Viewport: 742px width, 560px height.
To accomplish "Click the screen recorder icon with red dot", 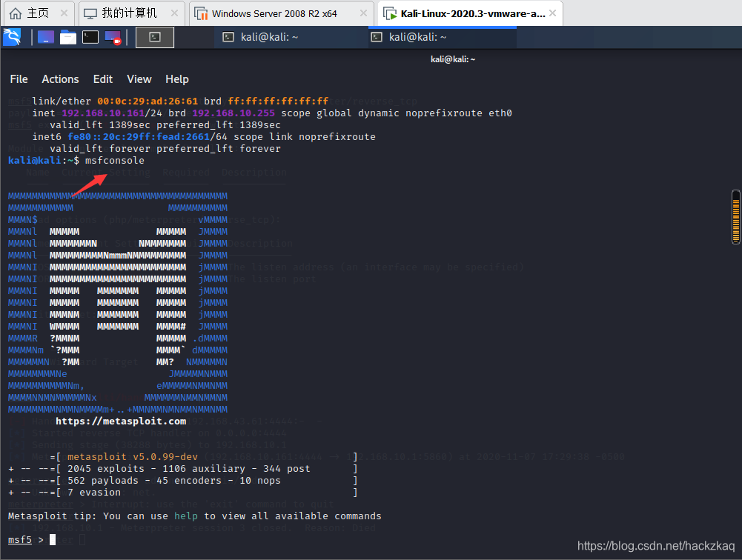I will tap(113, 37).
